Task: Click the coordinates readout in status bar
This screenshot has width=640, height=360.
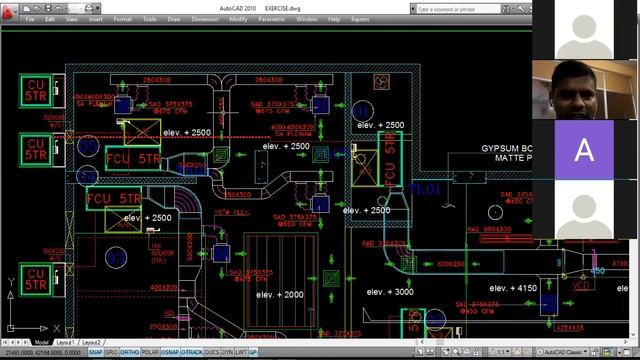Action: click(x=43, y=353)
